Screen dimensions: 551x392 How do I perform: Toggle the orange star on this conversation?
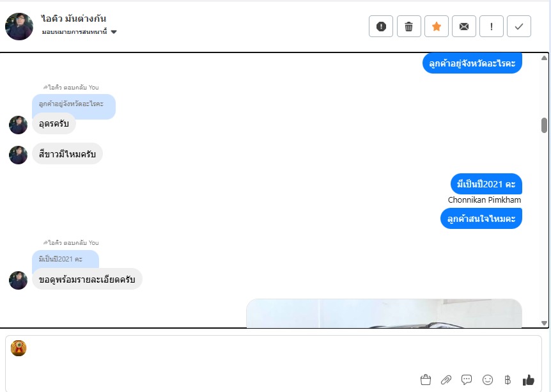pos(437,26)
